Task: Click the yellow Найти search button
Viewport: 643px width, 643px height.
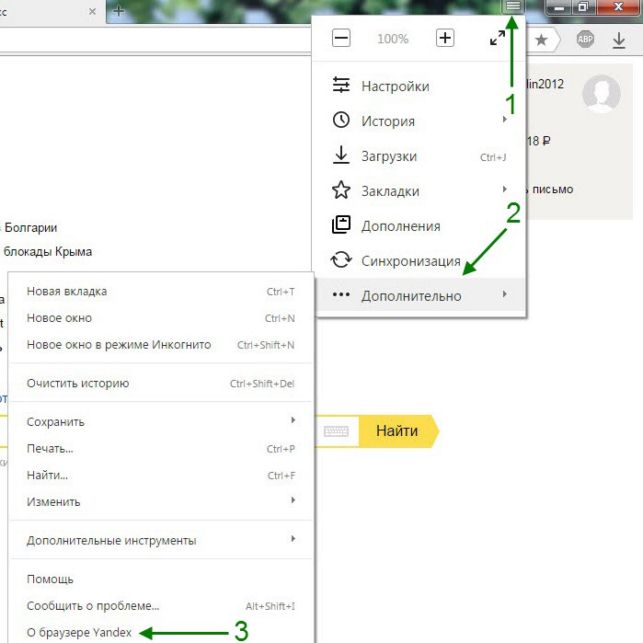Action: tap(399, 431)
